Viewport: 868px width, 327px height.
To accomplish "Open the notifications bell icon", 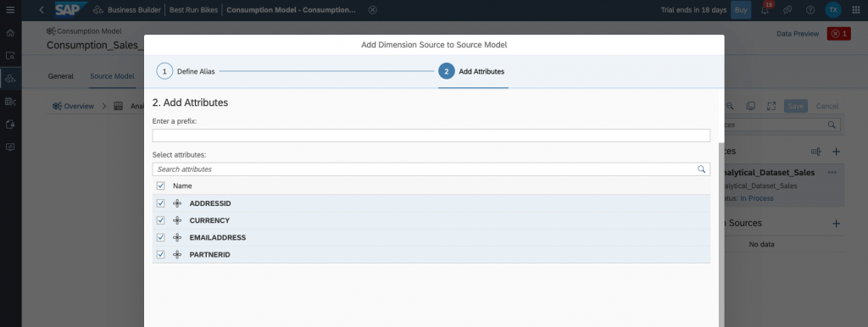I will 765,10.
